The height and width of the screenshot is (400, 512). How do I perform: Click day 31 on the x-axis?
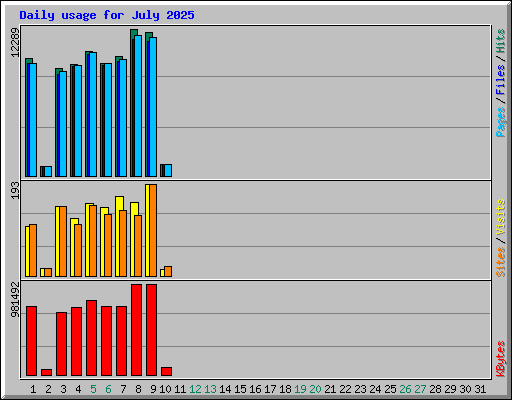tap(480, 389)
